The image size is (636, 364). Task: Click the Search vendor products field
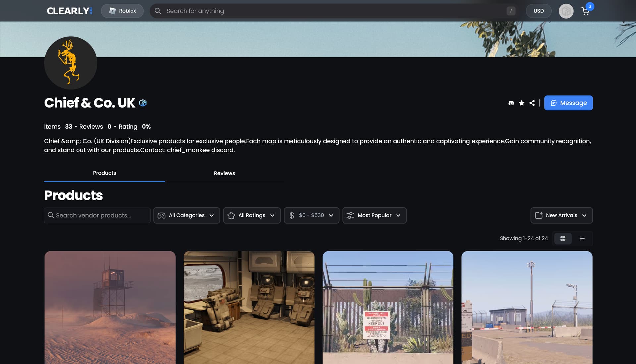click(x=97, y=215)
